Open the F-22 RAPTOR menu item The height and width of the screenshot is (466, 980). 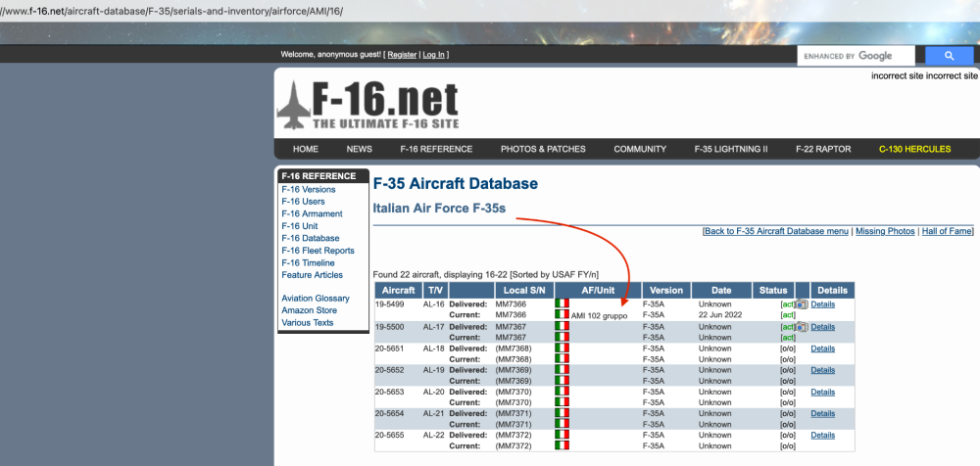(x=823, y=150)
